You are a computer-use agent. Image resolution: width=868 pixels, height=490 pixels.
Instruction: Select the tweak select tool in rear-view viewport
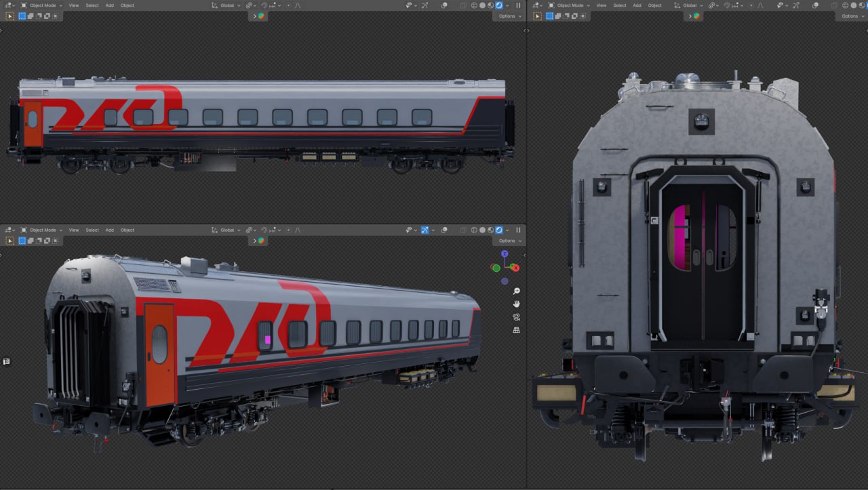538,16
